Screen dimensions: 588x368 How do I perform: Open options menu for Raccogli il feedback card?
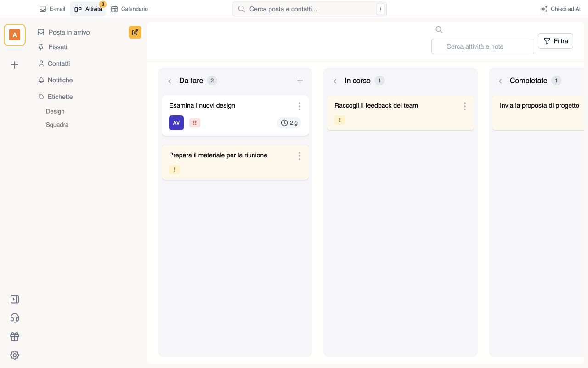click(x=465, y=106)
